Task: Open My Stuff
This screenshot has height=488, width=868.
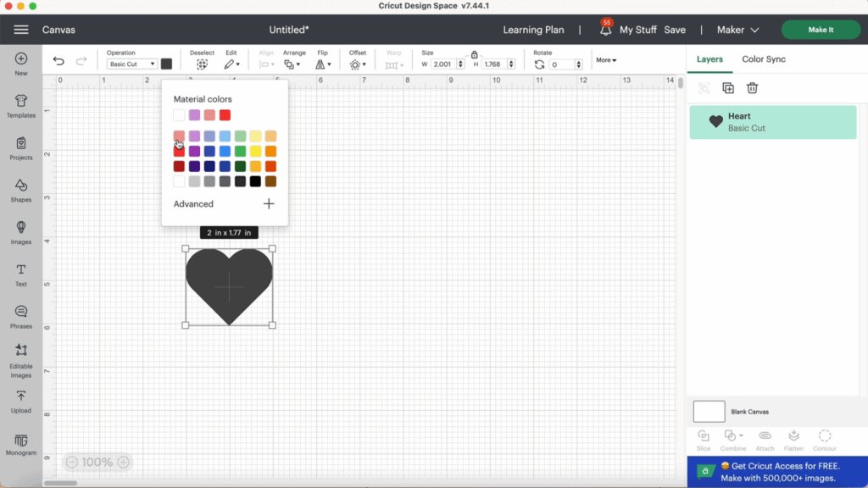Action: click(637, 30)
